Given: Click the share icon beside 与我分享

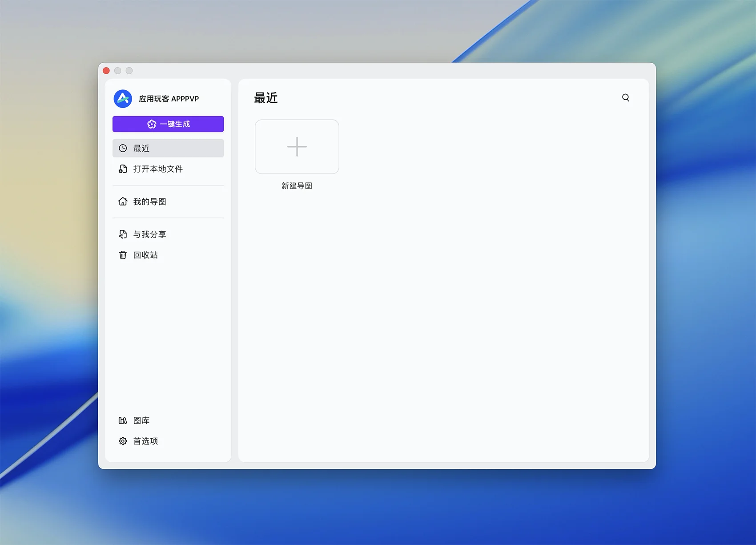Looking at the screenshot, I should [123, 234].
